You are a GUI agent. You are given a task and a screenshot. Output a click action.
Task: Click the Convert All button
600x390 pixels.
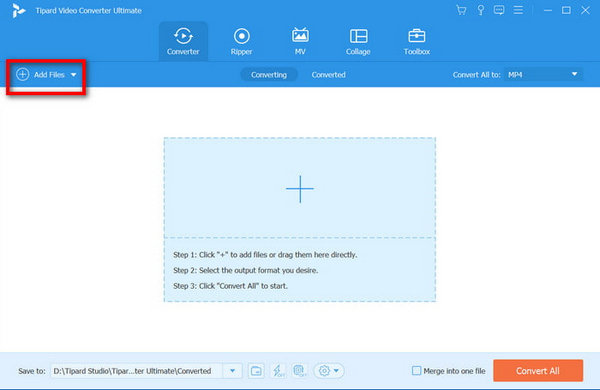click(x=538, y=370)
